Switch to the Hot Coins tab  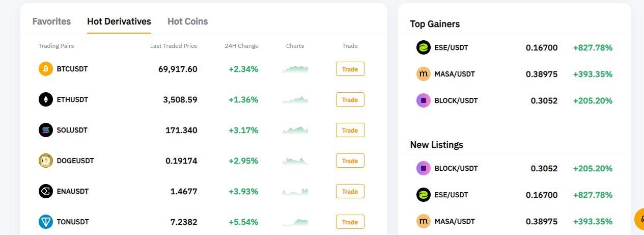[187, 21]
